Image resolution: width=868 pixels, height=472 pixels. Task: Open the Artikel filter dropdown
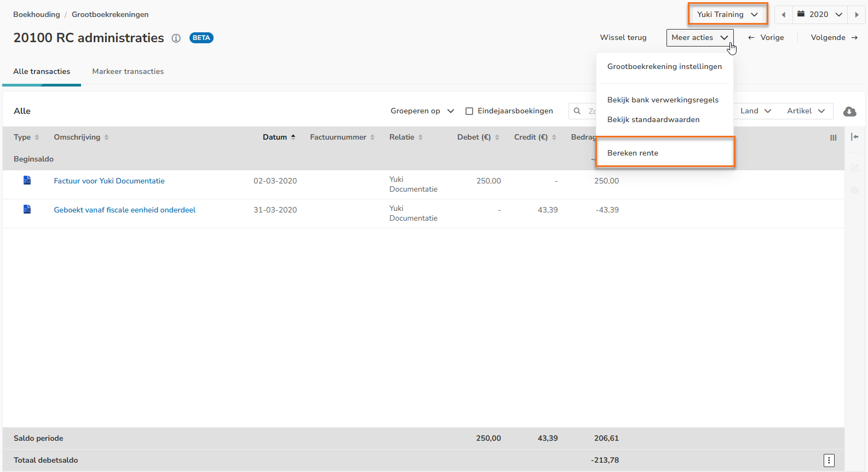(x=806, y=111)
